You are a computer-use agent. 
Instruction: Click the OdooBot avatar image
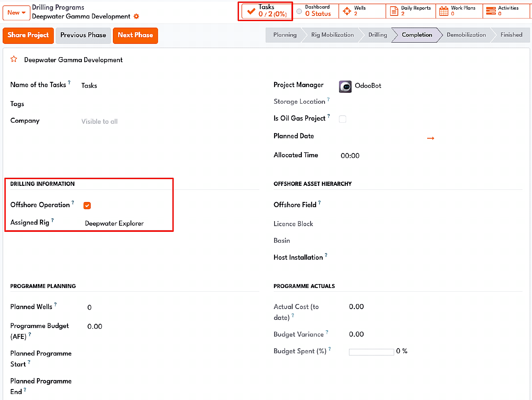click(345, 87)
